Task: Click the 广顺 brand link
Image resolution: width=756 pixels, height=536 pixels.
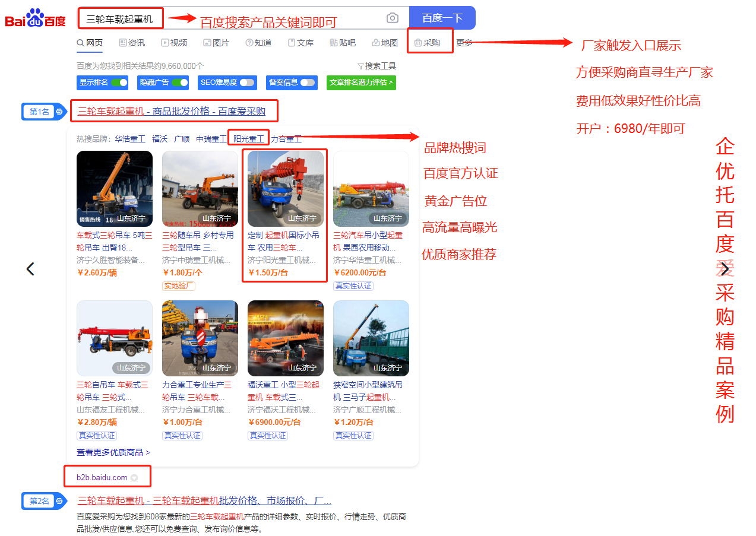Action: pyautogui.click(x=182, y=139)
